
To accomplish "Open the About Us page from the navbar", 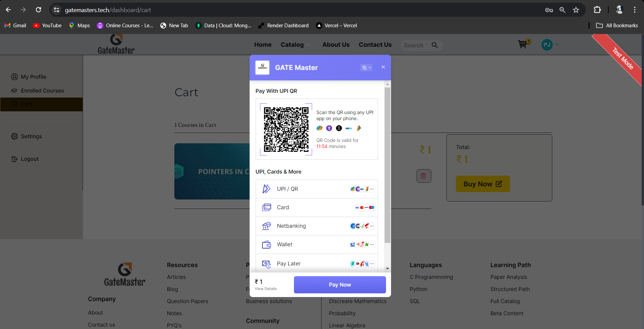I will tap(336, 44).
